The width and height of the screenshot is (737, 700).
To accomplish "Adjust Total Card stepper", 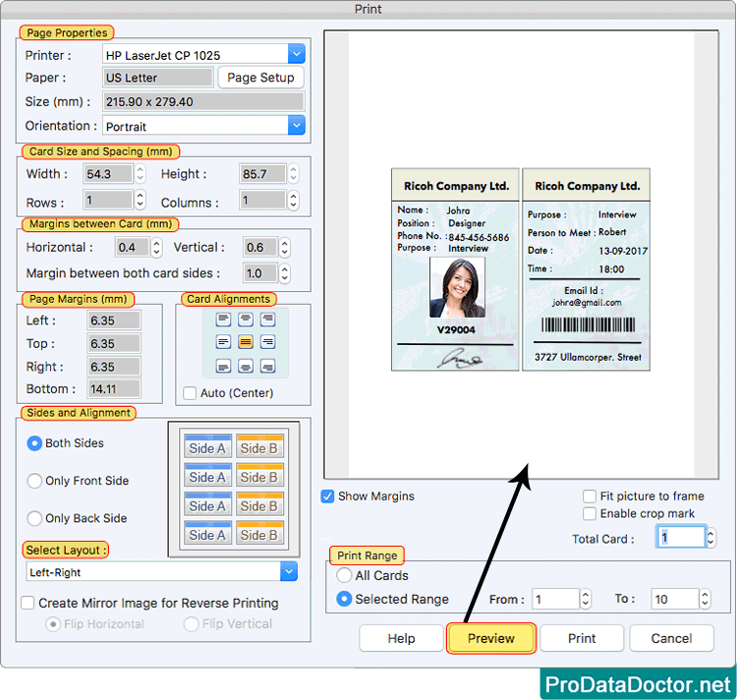I will coord(710,538).
